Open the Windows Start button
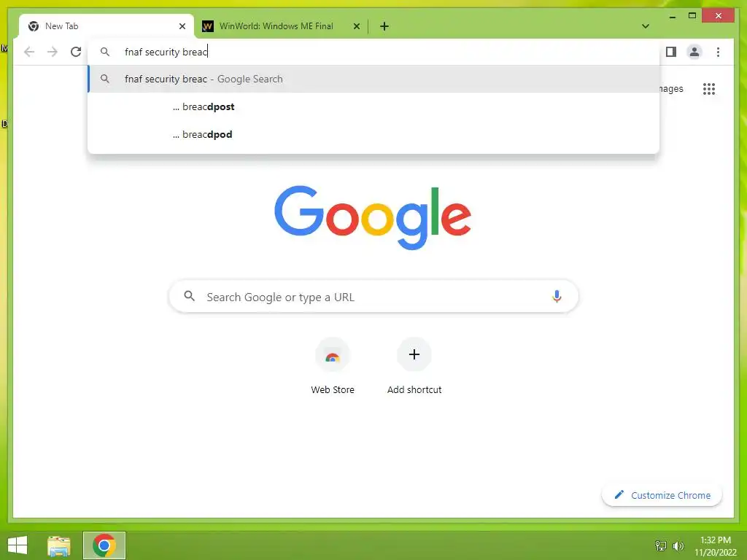747x560 pixels. (18, 545)
